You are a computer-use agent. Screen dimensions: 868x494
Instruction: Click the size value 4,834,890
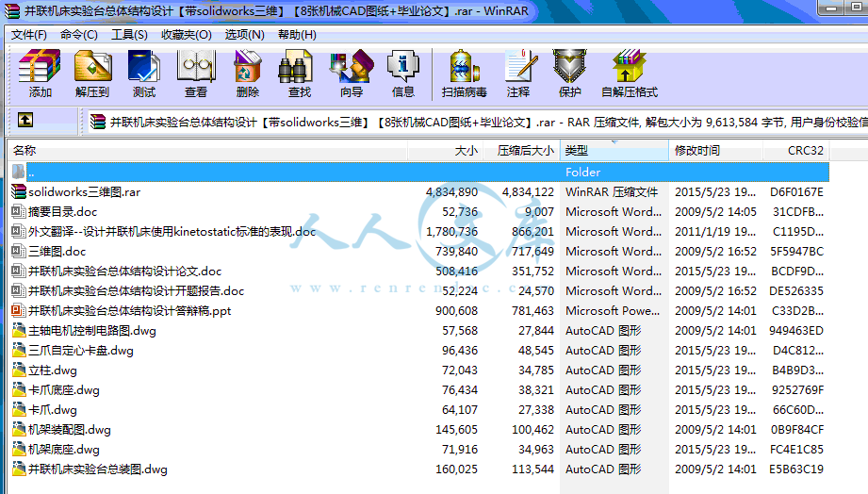click(x=451, y=192)
